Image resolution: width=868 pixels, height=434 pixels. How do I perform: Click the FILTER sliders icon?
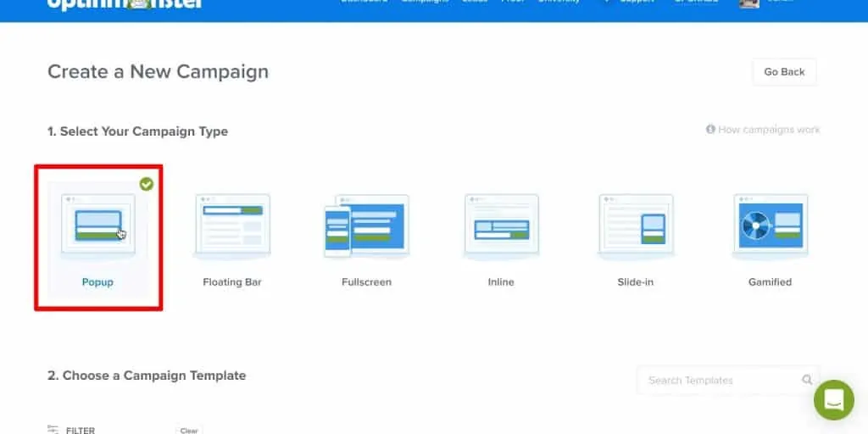(x=53, y=430)
